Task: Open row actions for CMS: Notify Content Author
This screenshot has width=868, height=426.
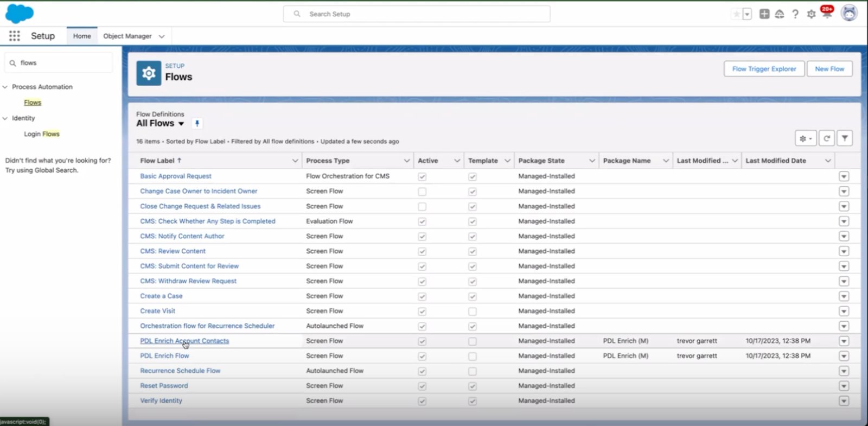Action: point(844,236)
